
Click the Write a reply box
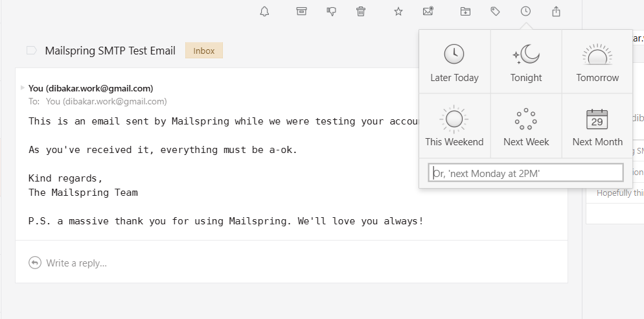[292, 263]
